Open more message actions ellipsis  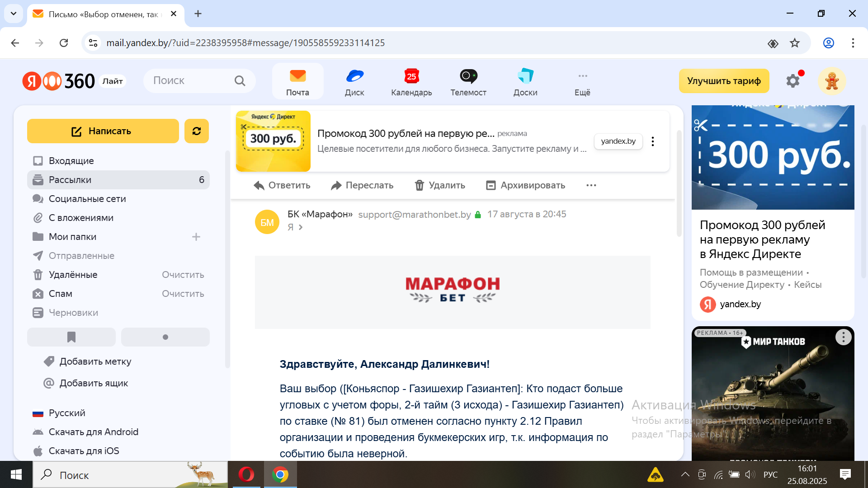tap(591, 185)
